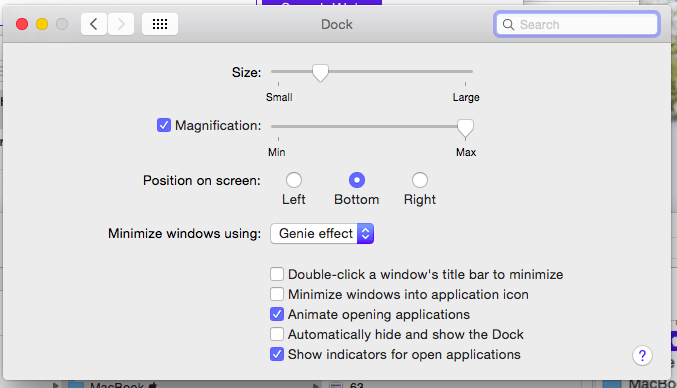
Task: Uncheck Show indicators for open applications
Action: click(277, 354)
